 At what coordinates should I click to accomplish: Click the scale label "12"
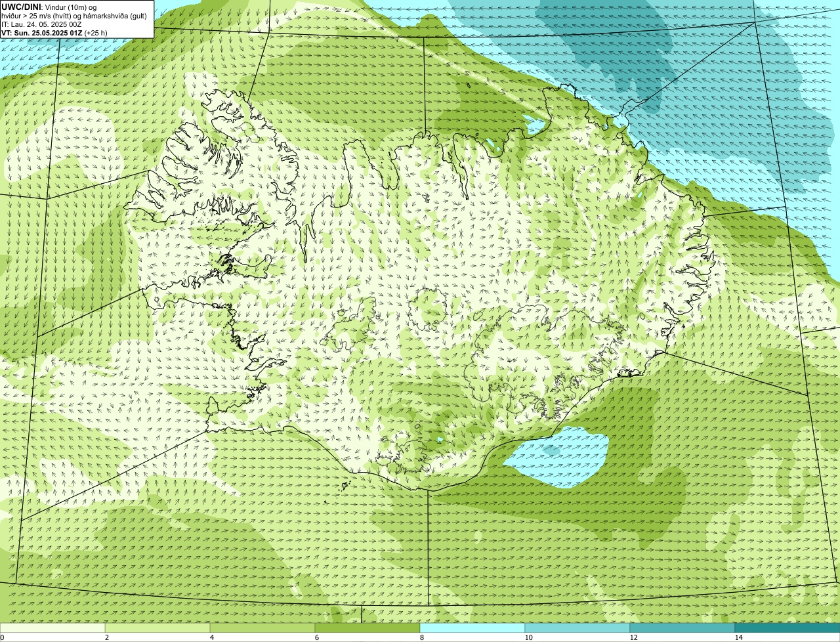633,637
